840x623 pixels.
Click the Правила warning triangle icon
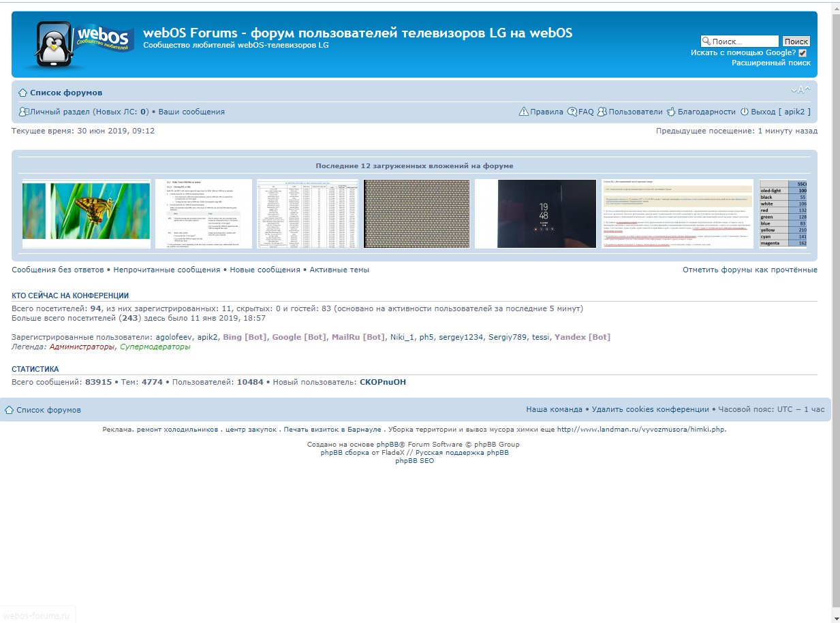pyautogui.click(x=523, y=112)
